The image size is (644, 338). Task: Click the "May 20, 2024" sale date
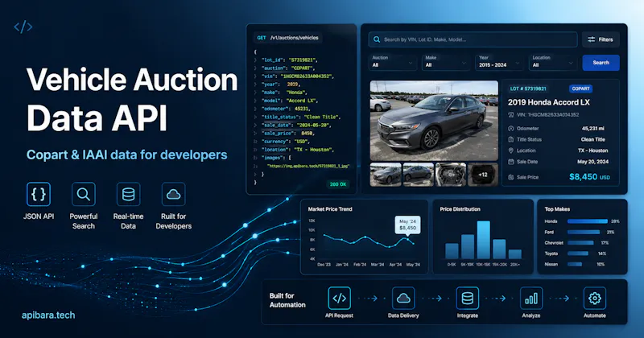tap(593, 162)
